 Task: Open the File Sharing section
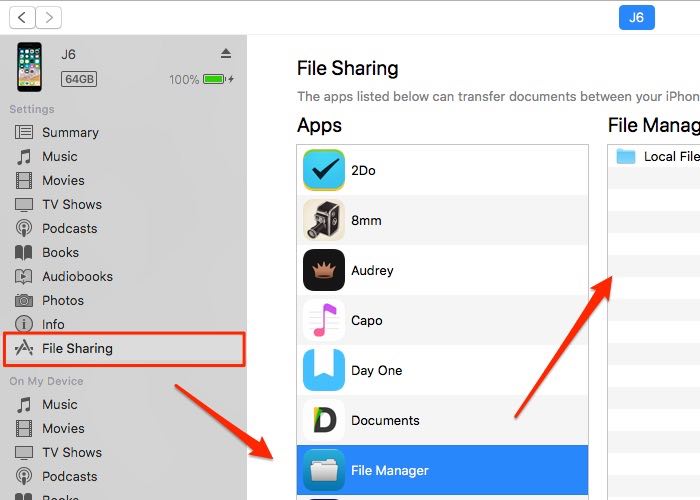(x=124, y=349)
